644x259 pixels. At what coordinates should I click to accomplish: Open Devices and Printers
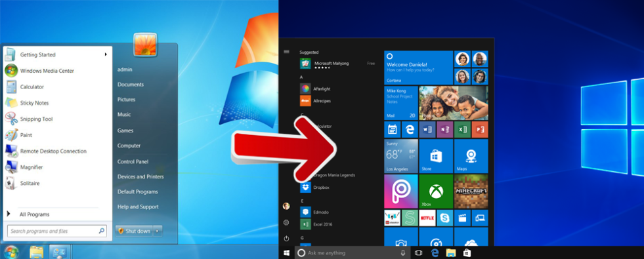tap(140, 176)
